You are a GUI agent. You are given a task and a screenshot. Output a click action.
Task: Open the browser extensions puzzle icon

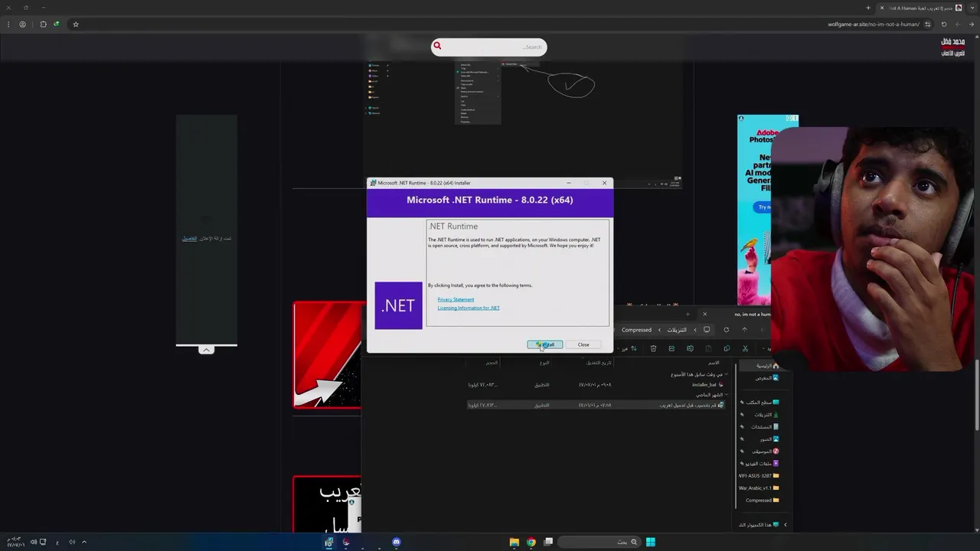pos(43,24)
